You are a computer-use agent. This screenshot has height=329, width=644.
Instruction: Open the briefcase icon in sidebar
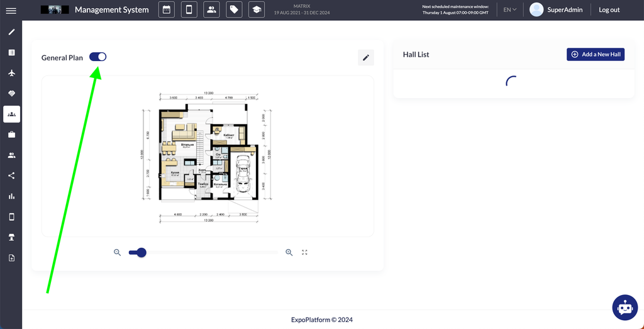point(11,135)
